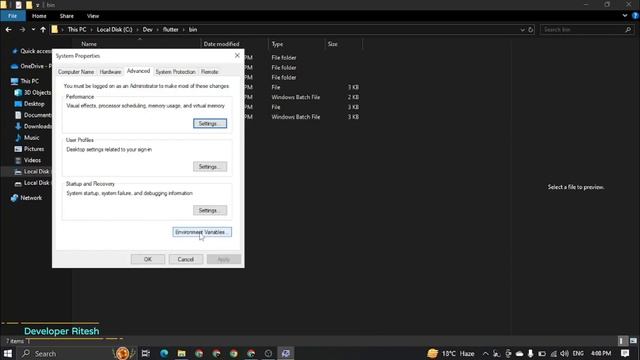Open the Share ribbon tab
640x360 pixels.
tap(67, 16)
